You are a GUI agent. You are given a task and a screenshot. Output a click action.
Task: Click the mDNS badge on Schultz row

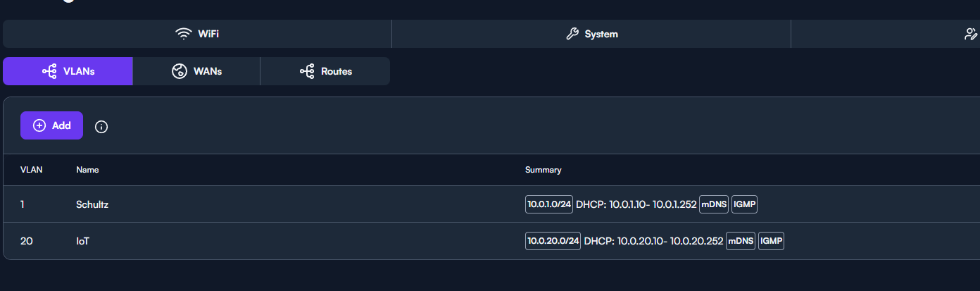[x=714, y=204]
